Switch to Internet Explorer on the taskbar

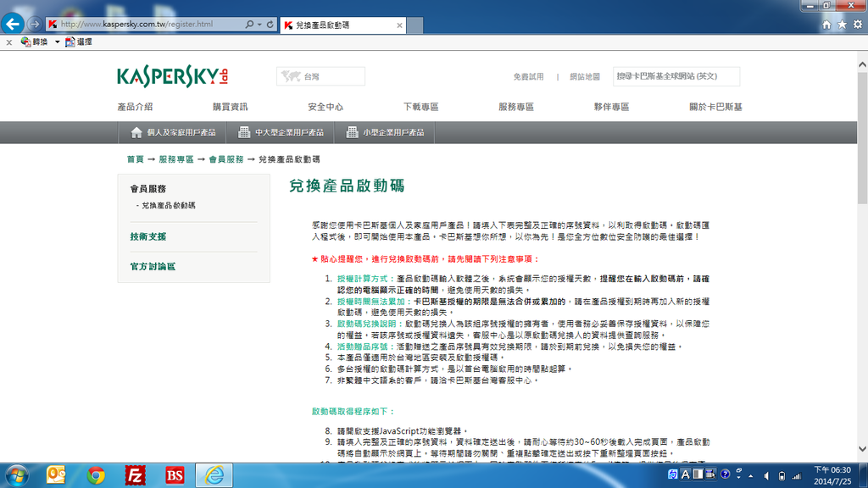pos(214,475)
